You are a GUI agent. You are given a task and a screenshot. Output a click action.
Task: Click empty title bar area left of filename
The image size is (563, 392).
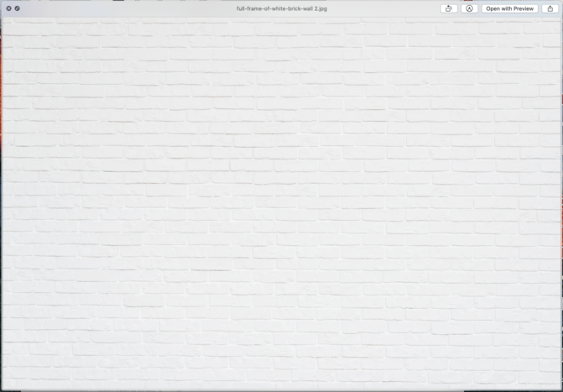pos(126,8)
